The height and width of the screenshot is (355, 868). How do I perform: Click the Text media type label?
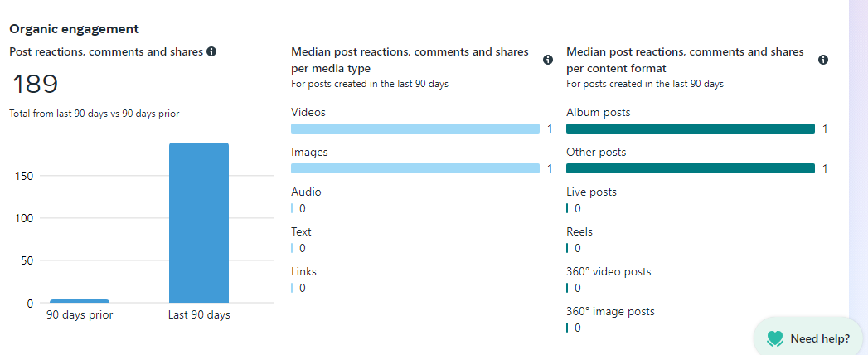point(301,231)
